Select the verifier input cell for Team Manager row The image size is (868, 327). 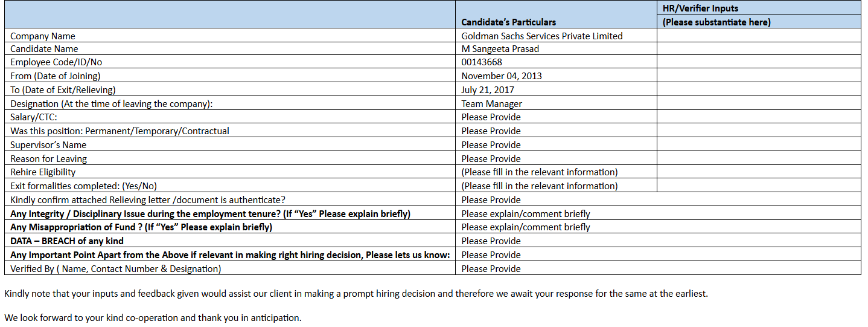pos(758,103)
